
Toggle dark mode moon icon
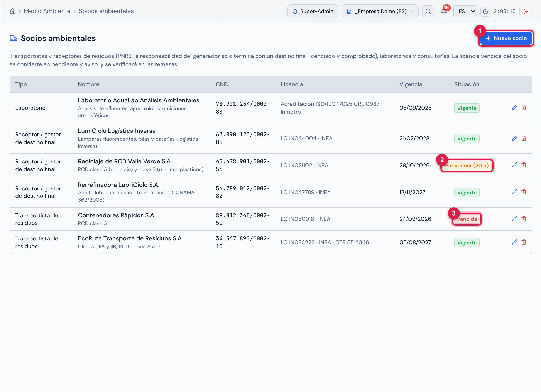click(x=485, y=11)
